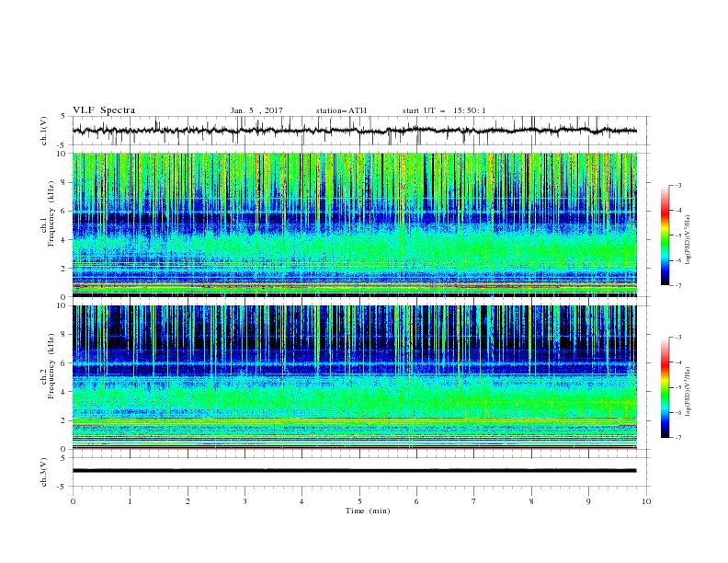This screenshot has width=728, height=563.
Task: Click the time axis tick label '0'
Action: pos(73,501)
